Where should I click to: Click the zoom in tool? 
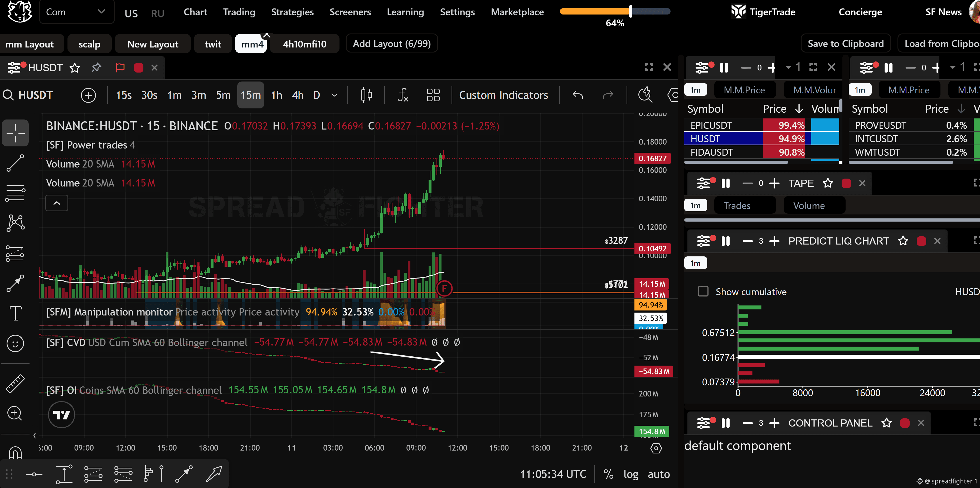[x=15, y=413]
